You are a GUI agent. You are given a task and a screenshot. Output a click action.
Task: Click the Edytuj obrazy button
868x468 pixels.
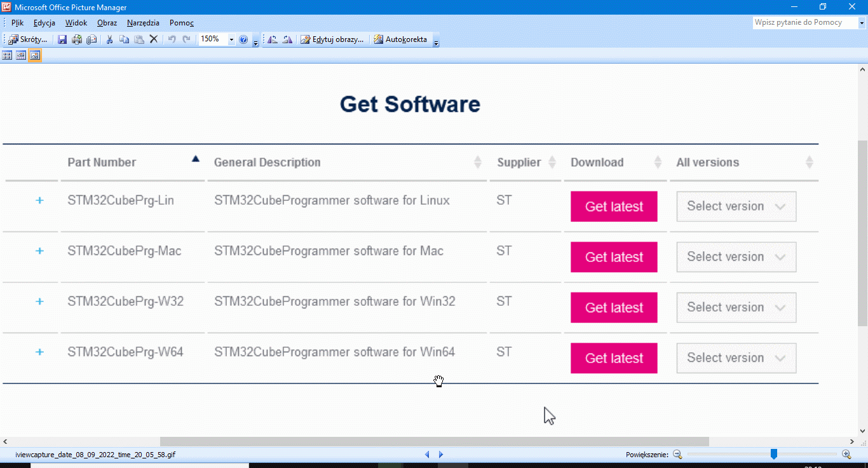(x=332, y=39)
